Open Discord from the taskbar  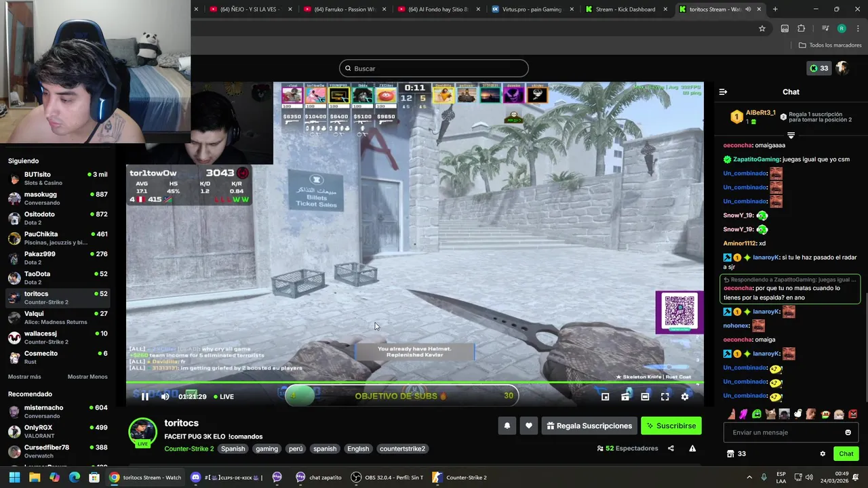pyautogui.click(x=196, y=477)
